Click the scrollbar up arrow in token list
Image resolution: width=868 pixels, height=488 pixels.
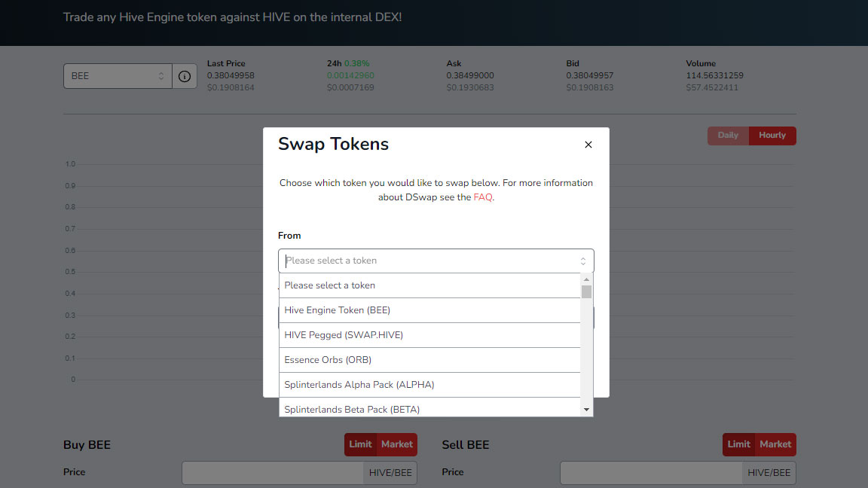pyautogui.click(x=586, y=279)
